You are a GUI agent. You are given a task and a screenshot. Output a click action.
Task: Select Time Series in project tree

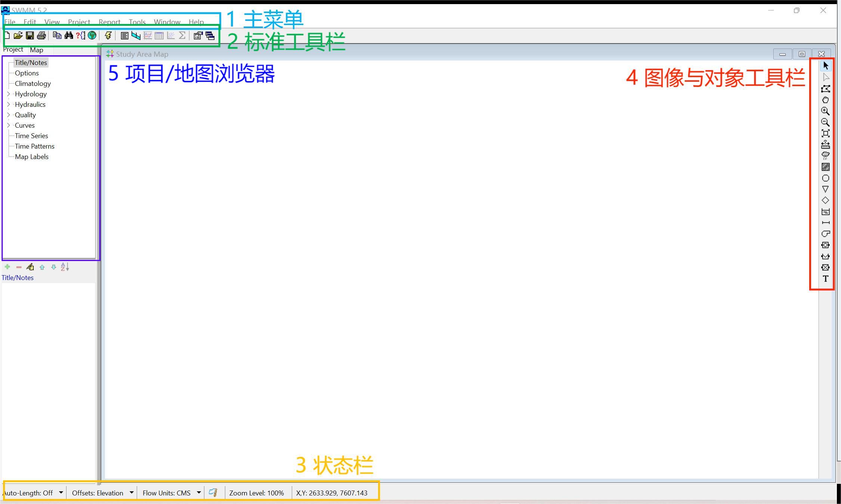(31, 136)
